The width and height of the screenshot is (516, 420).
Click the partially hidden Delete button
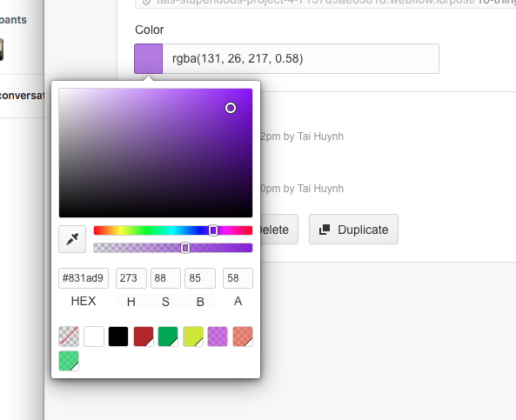[x=279, y=230]
